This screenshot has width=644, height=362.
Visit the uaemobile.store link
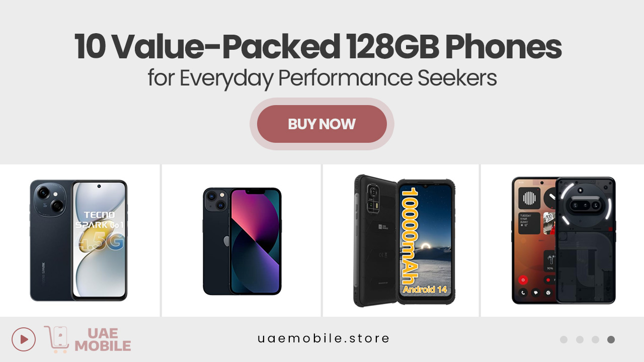(324, 338)
